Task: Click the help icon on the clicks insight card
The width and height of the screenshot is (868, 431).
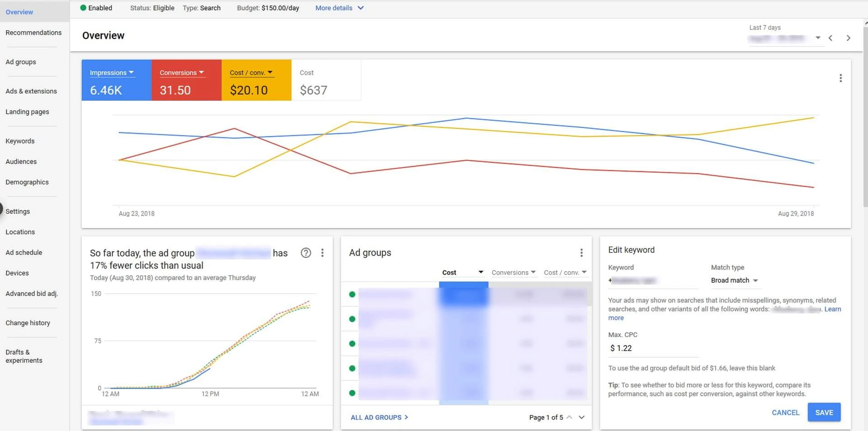Action: point(306,253)
